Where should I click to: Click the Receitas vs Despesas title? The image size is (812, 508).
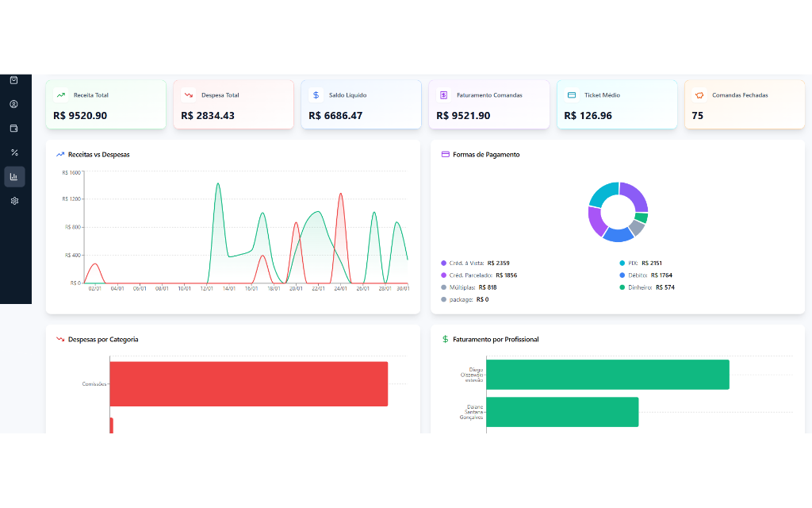point(99,155)
